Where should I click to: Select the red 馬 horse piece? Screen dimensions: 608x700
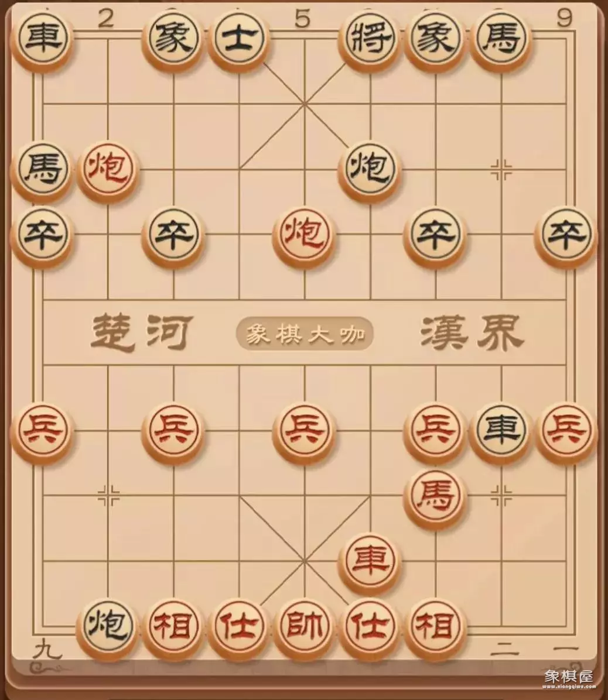point(435,496)
